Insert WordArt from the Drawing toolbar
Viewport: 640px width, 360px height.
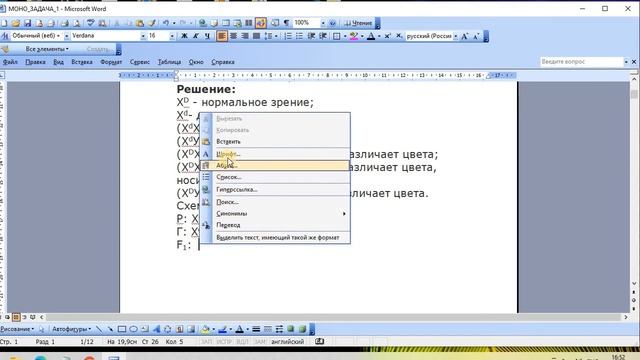point(156,329)
